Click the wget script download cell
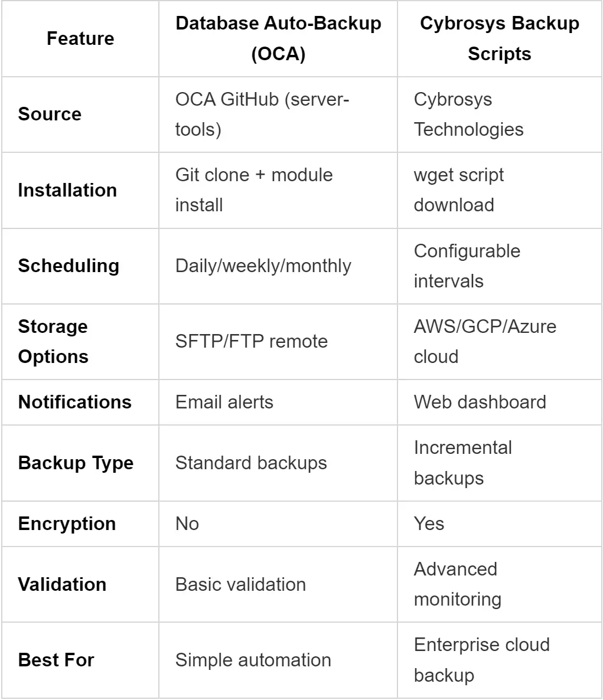This screenshot has height=700, width=603. click(459, 190)
